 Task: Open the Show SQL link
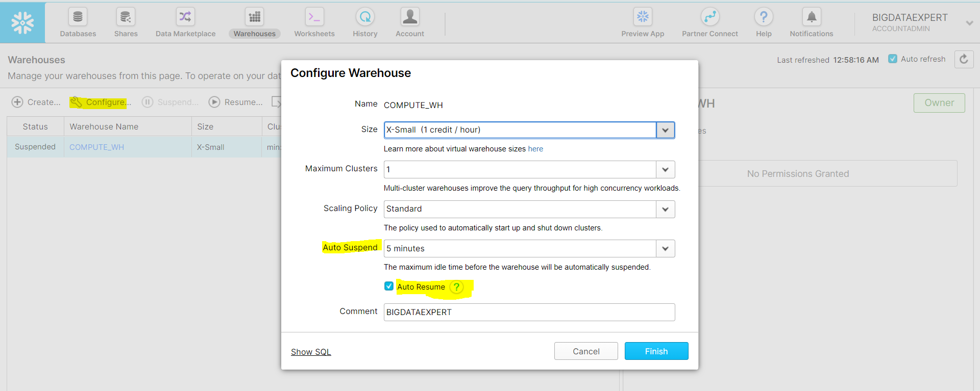click(310, 352)
